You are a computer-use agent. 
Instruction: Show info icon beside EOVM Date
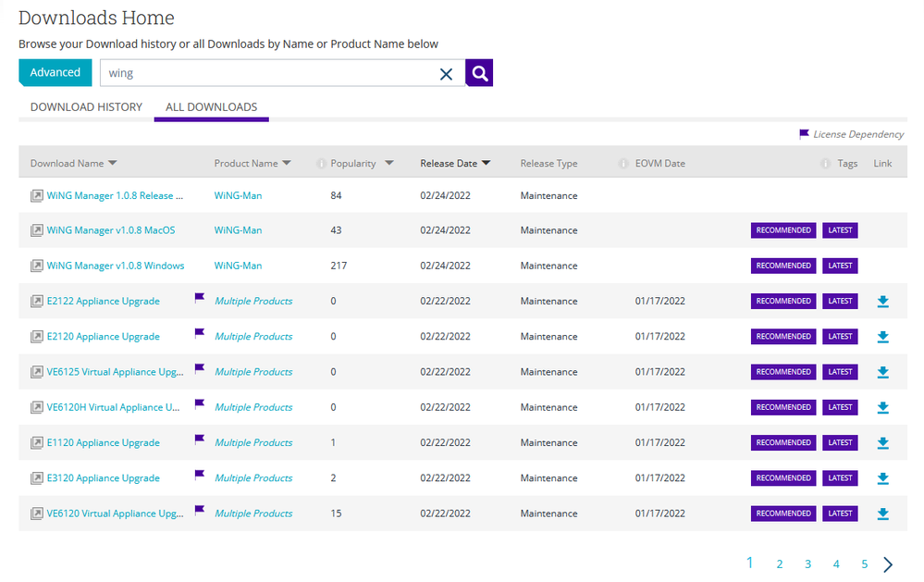click(623, 164)
